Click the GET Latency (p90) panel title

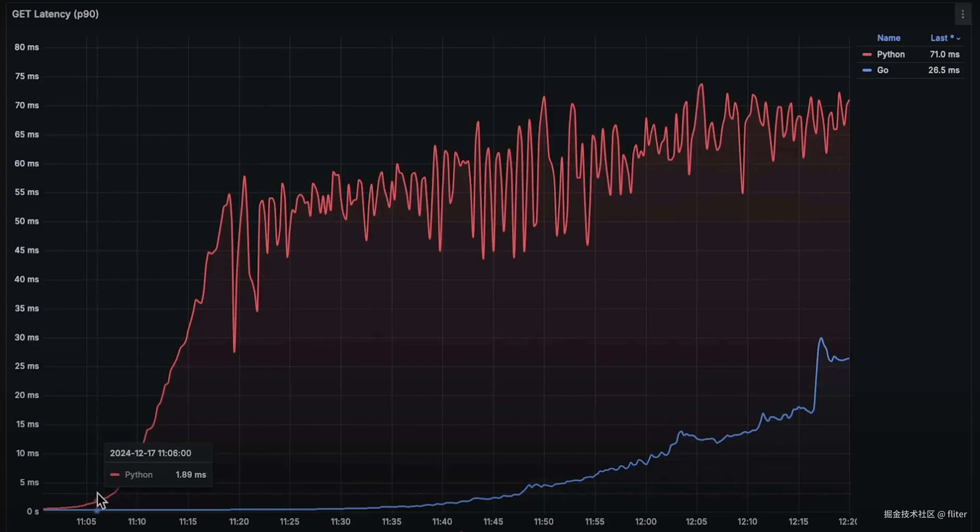(x=55, y=14)
